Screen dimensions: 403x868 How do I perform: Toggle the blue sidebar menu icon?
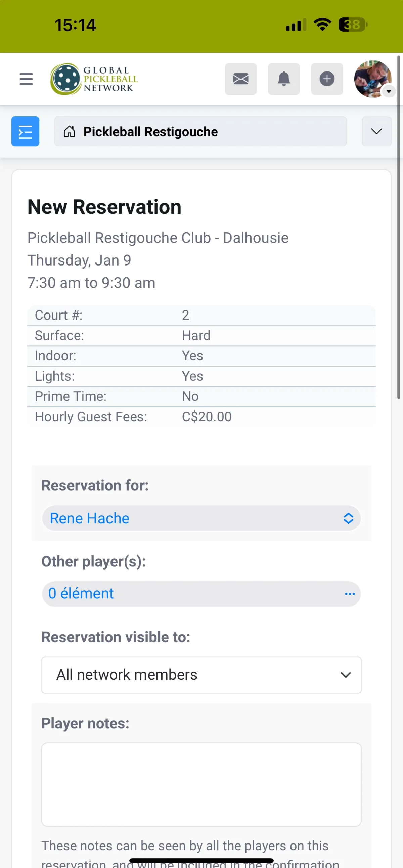(25, 132)
